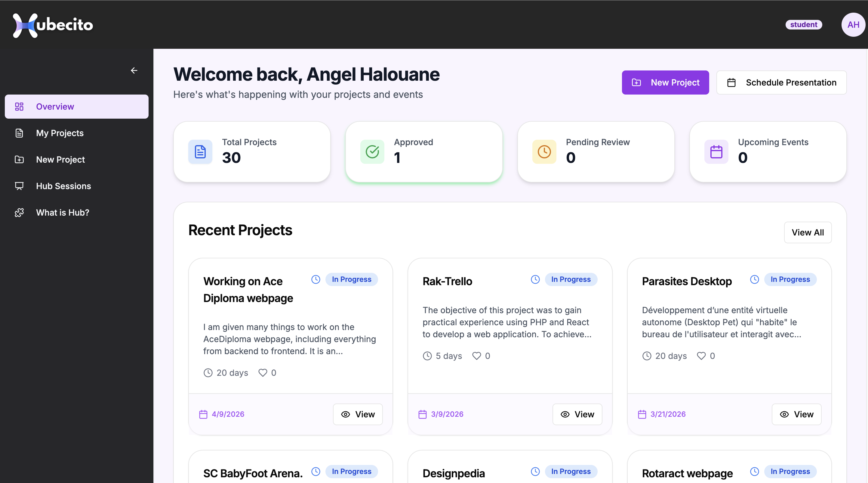
Task: Click the Upcoming Events calendar icon
Action: tap(716, 152)
